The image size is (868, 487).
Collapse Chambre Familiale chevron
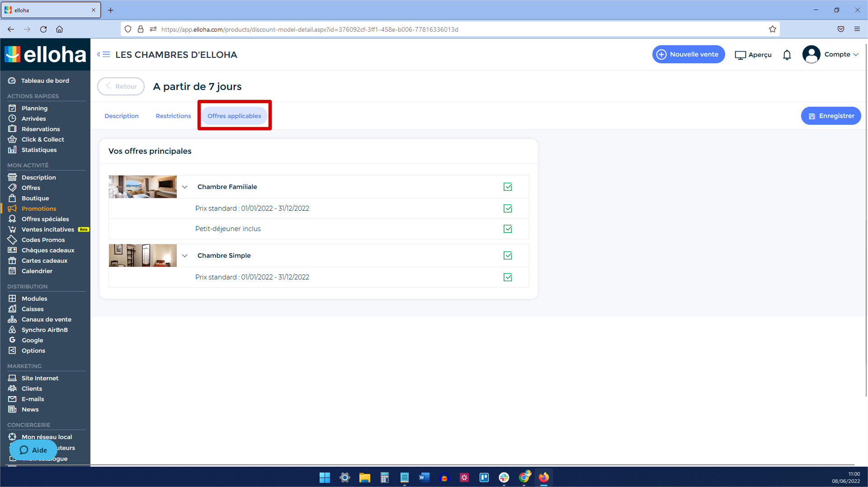coord(185,187)
